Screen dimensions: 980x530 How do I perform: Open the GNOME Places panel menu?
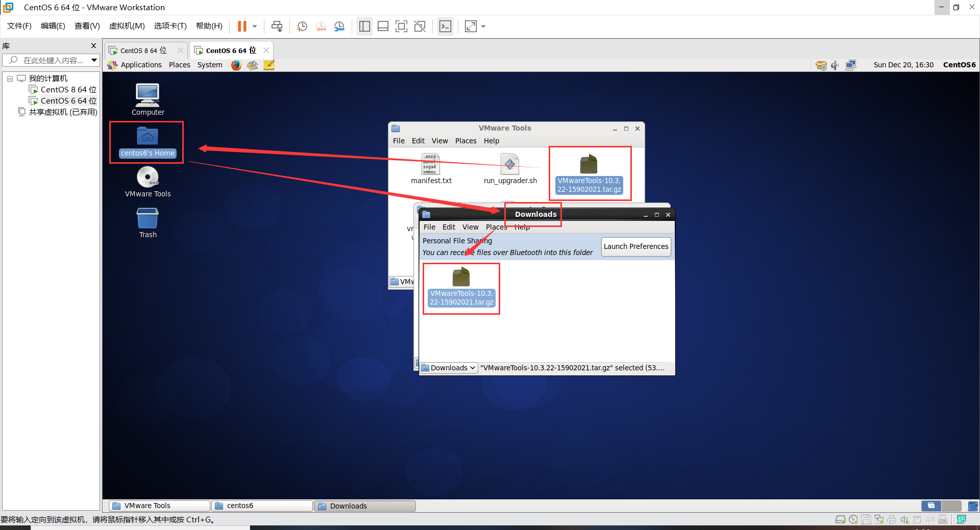coord(180,65)
